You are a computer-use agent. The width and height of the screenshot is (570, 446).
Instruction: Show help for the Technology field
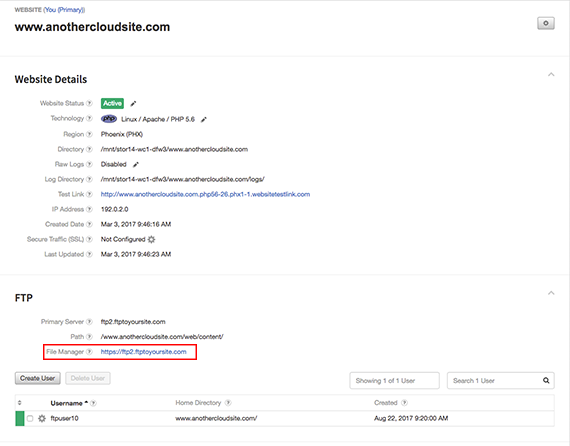tap(89, 118)
